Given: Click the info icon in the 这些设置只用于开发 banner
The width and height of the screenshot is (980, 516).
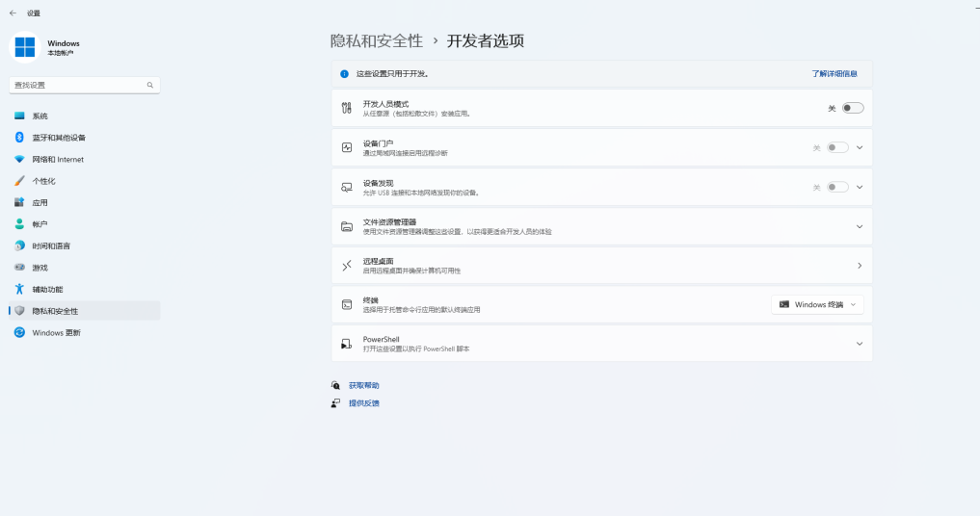Looking at the screenshot, I should coord(344,74).
